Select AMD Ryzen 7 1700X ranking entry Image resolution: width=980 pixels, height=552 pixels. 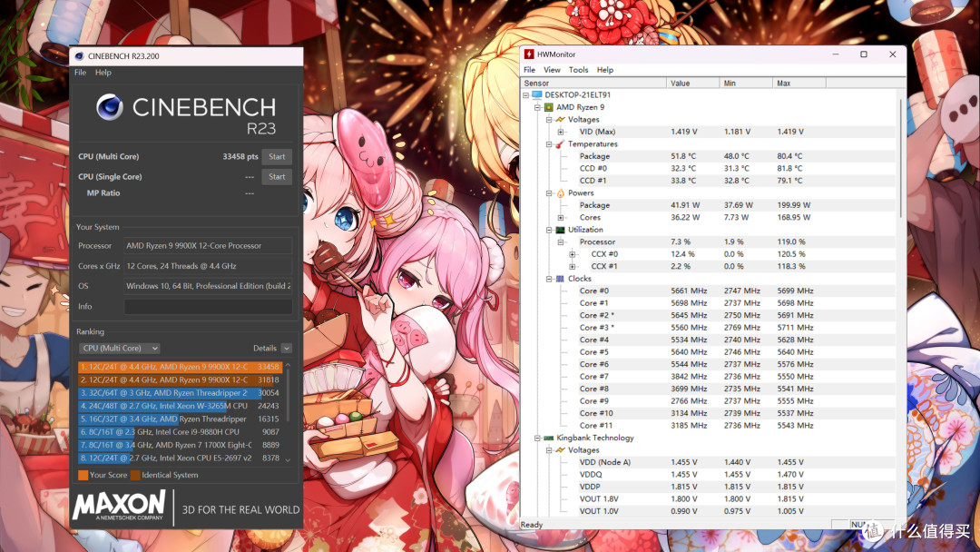180,445
